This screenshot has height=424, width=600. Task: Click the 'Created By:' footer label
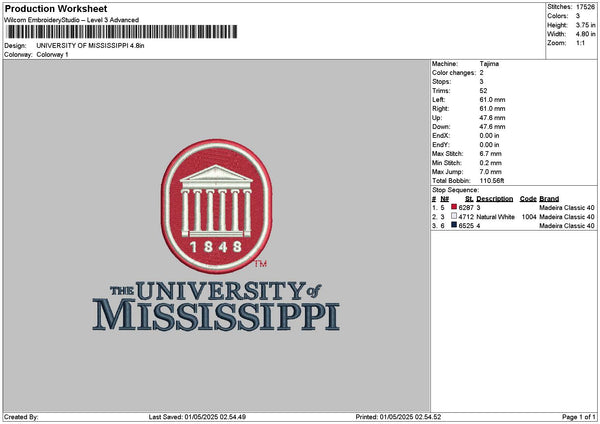pos(21,417)
